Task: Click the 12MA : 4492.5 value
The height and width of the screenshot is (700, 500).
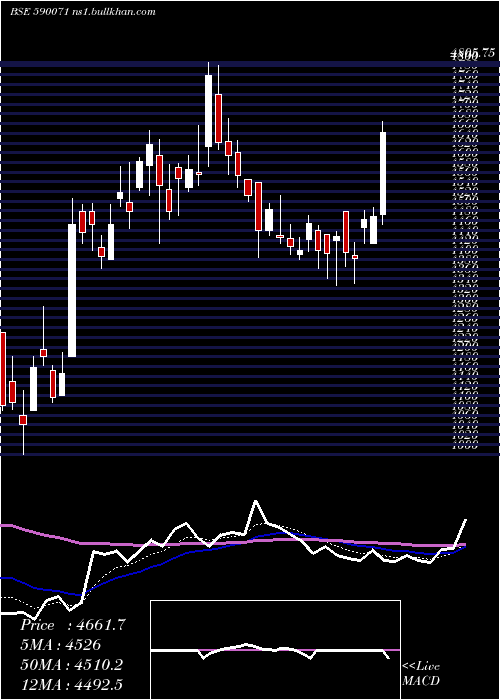Action: [71, 684]
